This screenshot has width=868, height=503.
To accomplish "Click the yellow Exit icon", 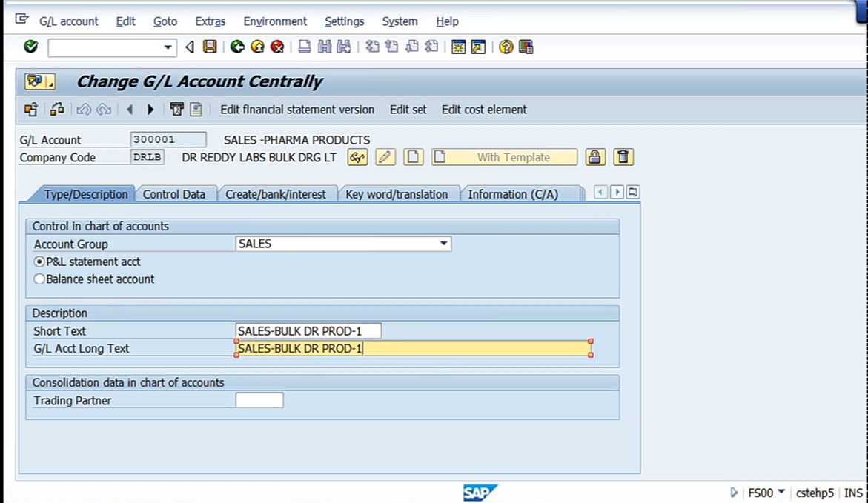I will coord(257,47).
